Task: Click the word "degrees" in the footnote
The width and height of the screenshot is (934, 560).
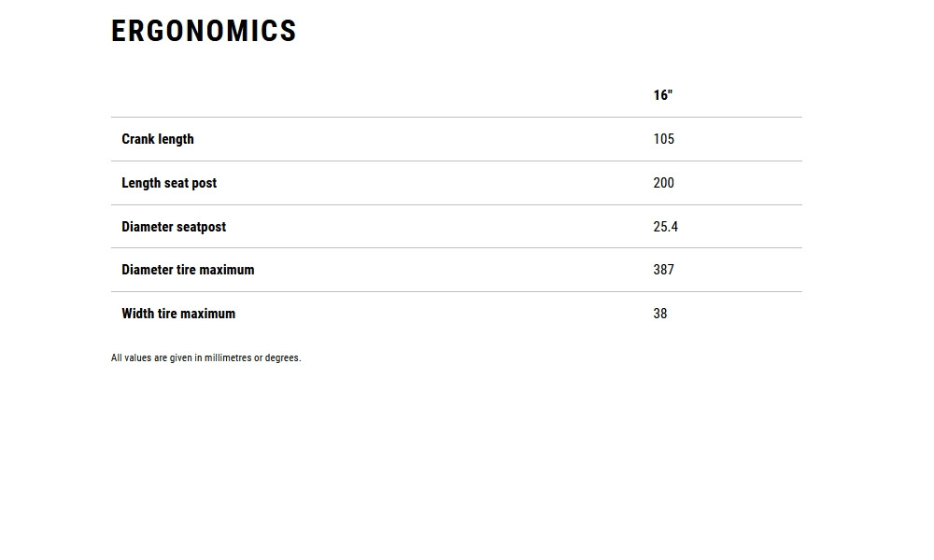Action: (282, 357)
